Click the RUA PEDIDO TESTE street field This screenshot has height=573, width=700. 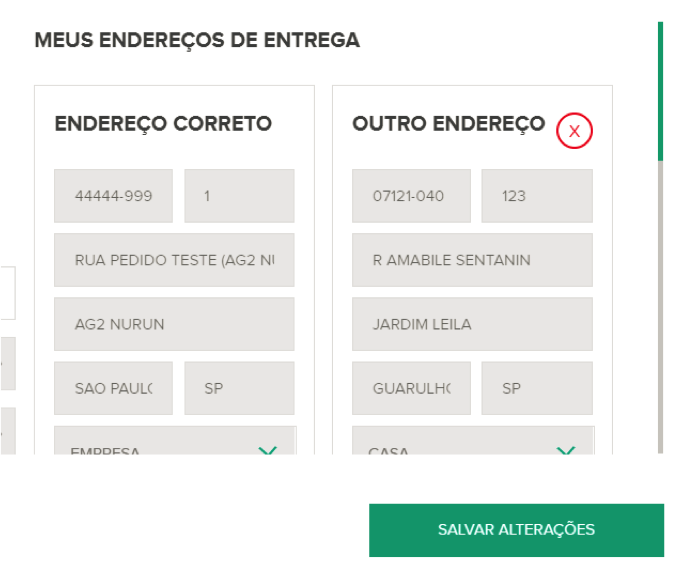tap(174, 260)
